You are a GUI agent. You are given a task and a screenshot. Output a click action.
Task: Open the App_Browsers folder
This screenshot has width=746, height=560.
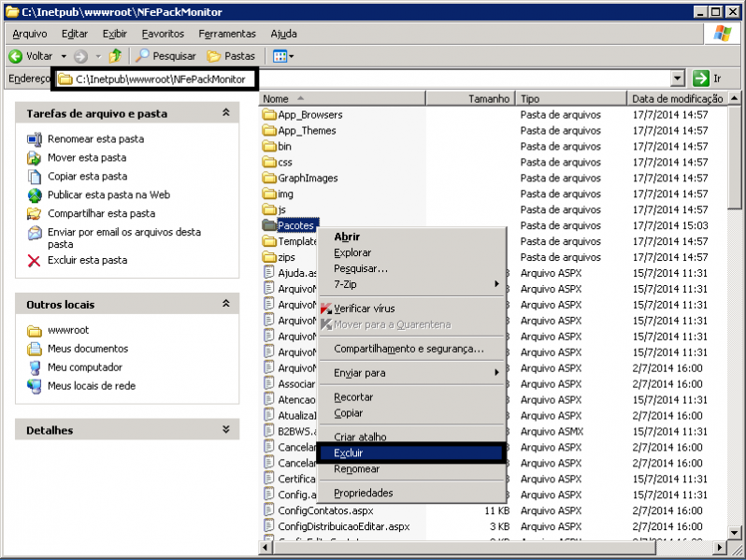tap(309, 115)
